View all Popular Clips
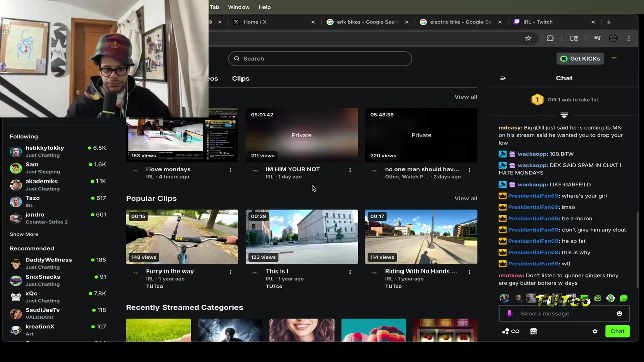This screenshot has width=644, height=362. (x=466, y=198)
